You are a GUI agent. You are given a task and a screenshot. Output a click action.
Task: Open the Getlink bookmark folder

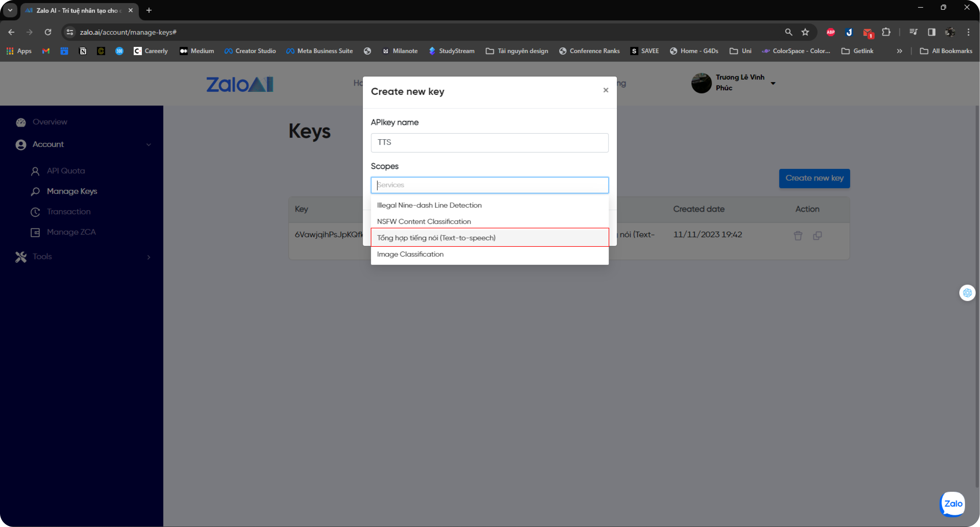pyautogui.click(x=857, y=51)
